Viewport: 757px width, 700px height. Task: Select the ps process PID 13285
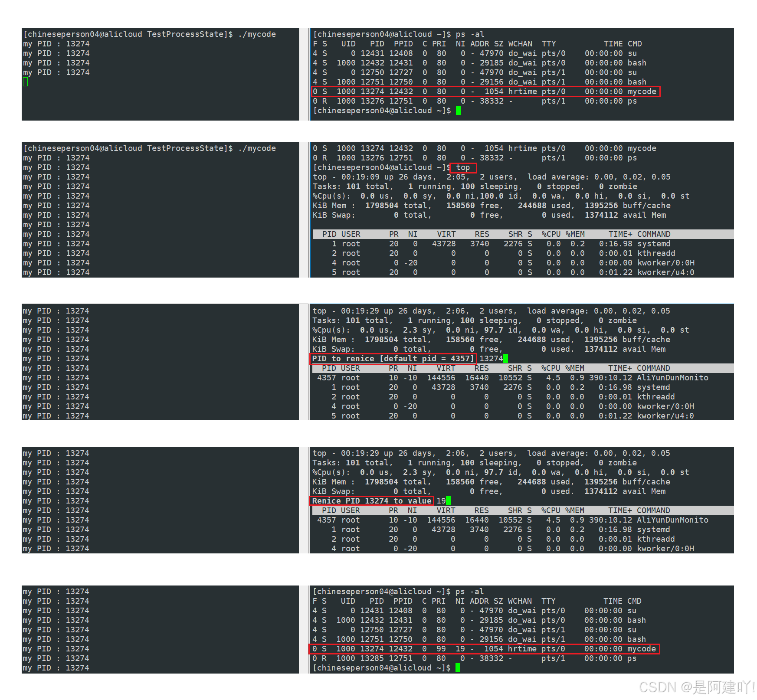click(372, 658)
